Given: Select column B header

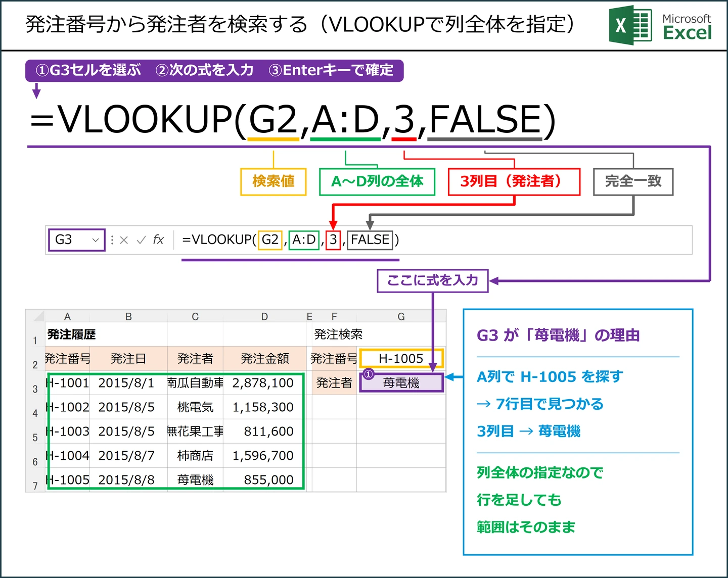Looking at the screenshot, I should point(128,316).
